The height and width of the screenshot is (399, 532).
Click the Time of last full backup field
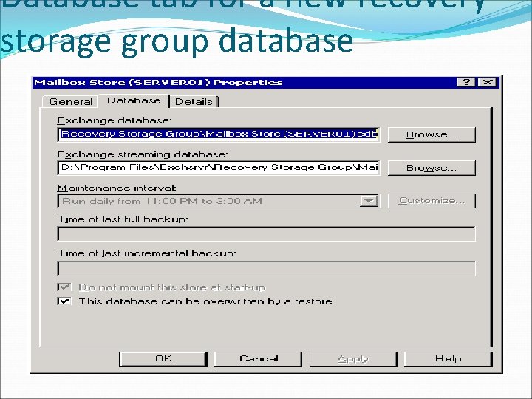(x=266, y=233)
